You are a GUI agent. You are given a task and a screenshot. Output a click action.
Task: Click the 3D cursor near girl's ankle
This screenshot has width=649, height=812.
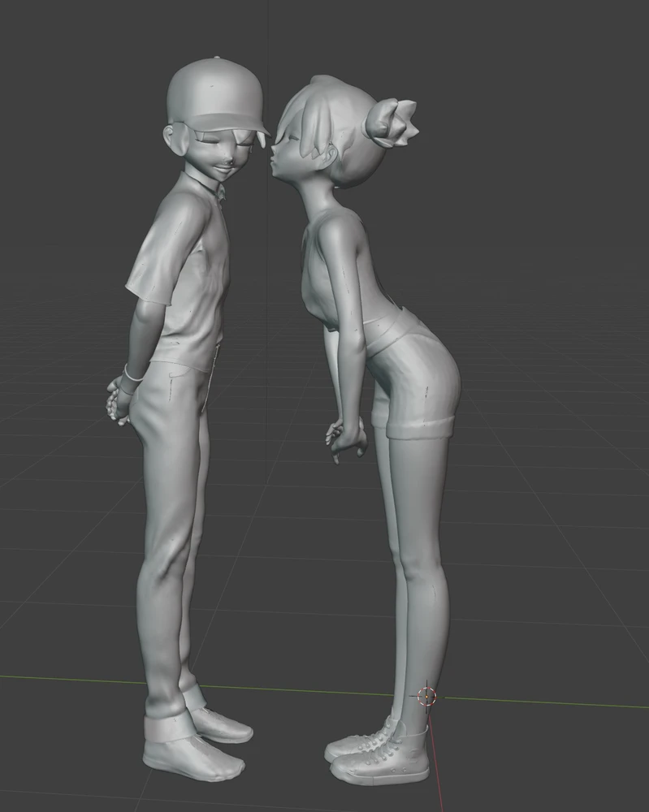(426, 697)
